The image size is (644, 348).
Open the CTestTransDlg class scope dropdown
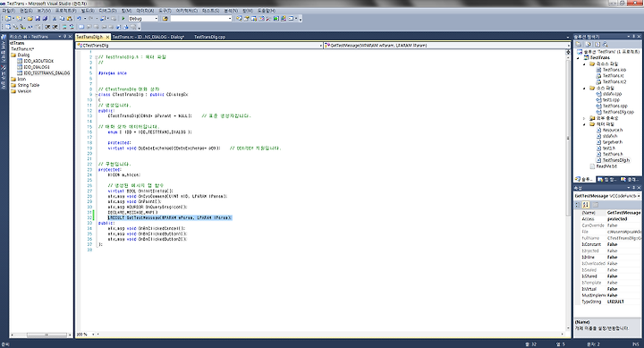coord(321,46)
